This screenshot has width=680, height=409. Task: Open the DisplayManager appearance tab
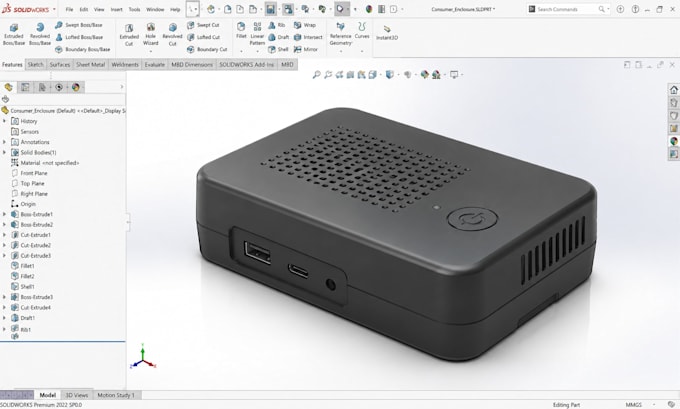(76, 87)
